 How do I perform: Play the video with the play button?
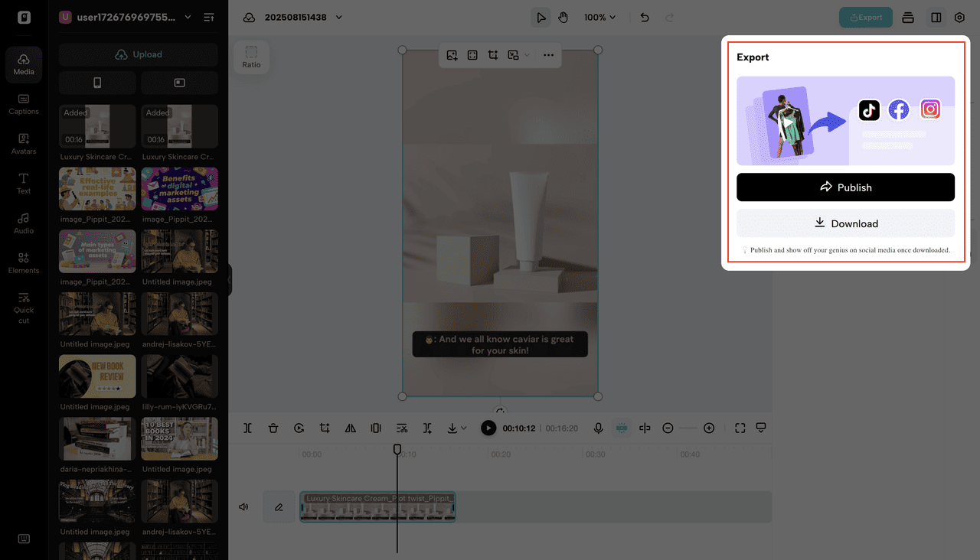488,428
